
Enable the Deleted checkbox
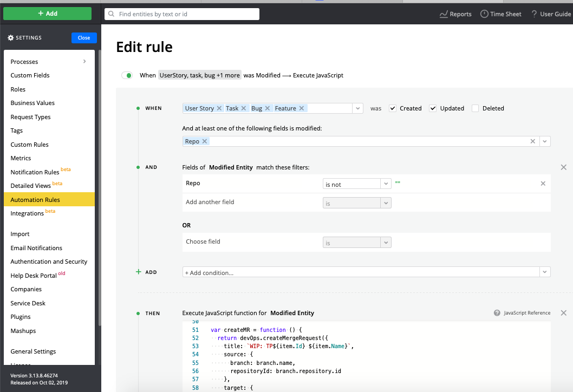[x=475, y=108]
